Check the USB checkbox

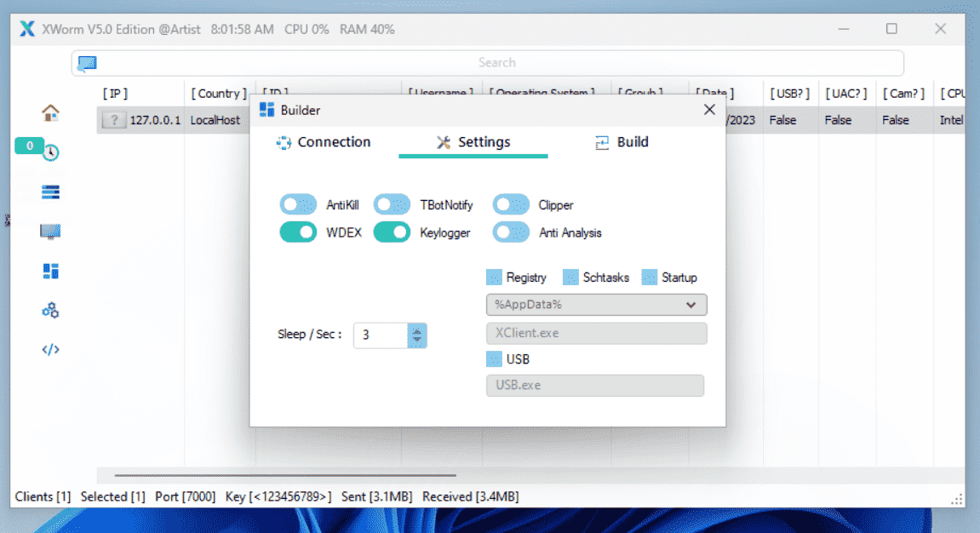point(494,358)
